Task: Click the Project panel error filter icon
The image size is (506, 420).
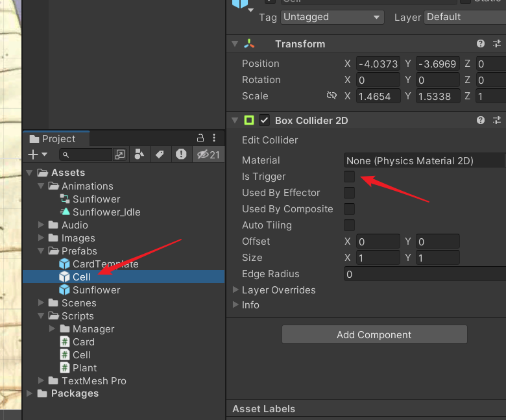Action: click(181, 154)
